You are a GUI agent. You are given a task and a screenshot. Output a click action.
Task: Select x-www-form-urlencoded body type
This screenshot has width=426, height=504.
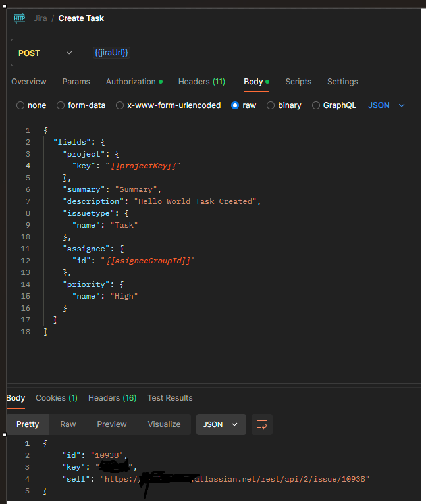pyautogui.click(x=169, y=105)
